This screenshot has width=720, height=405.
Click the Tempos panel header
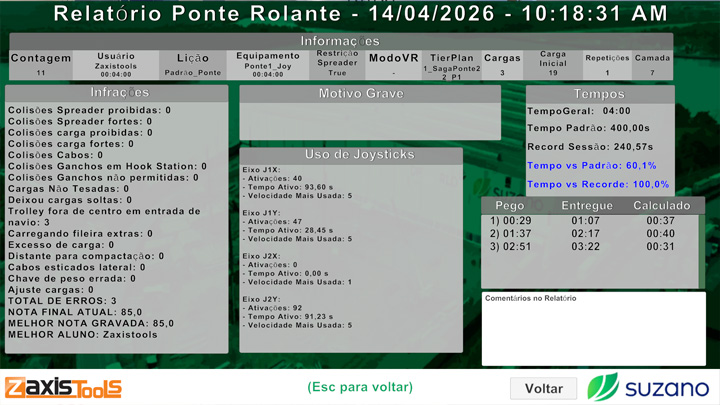600,94
